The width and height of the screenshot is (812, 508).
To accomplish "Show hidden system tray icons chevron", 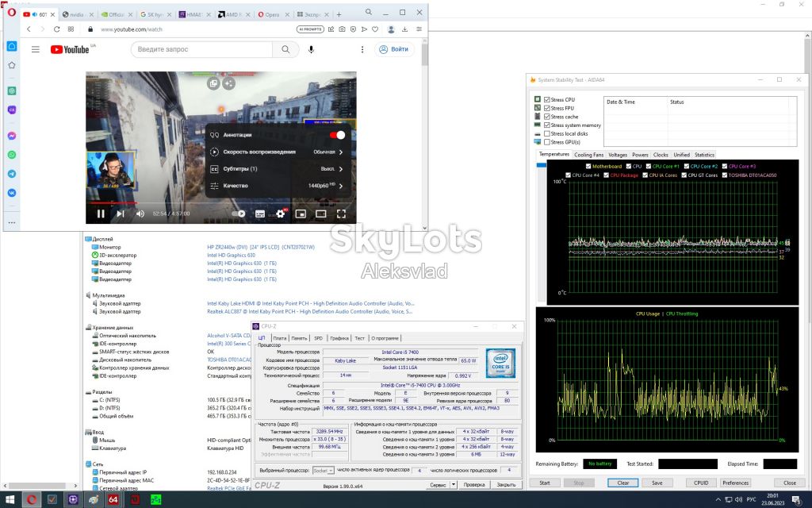I will click(x=718, y=500).
